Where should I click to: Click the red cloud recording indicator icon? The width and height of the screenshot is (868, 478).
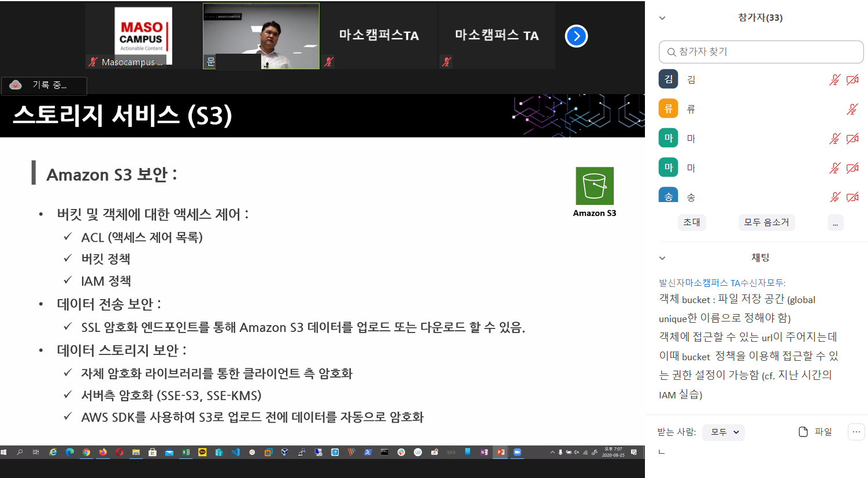16,85
